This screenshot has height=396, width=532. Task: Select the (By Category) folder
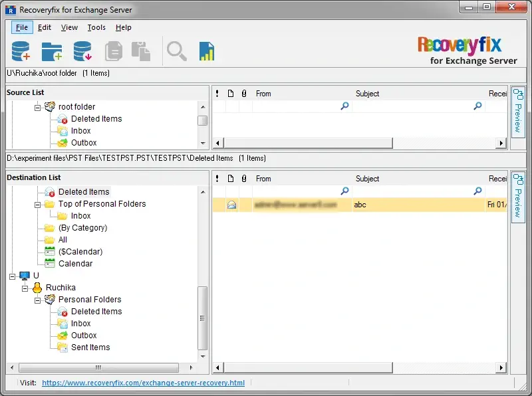[82, 227]
